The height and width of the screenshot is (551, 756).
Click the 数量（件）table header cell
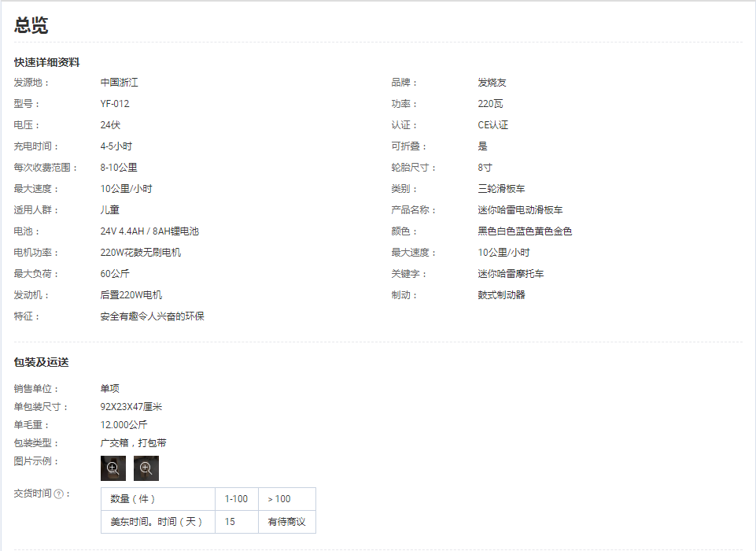coord(157,499)
